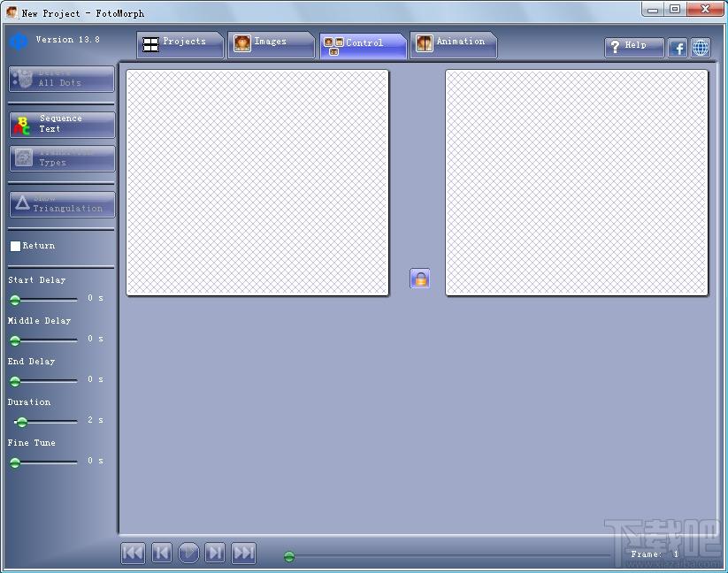Go to the Animation tab

coord(453,45)
